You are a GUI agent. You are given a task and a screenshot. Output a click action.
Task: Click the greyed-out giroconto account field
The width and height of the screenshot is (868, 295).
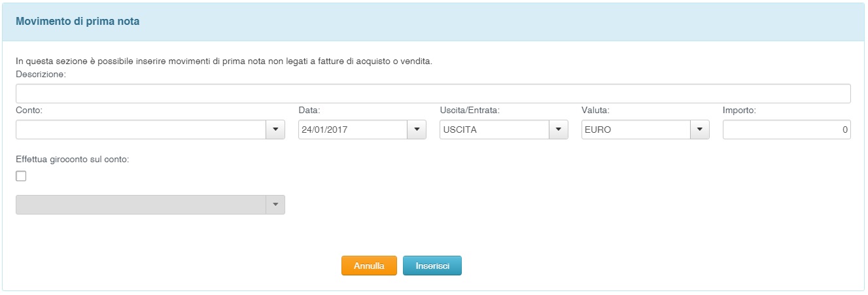[x=141, y=205]
